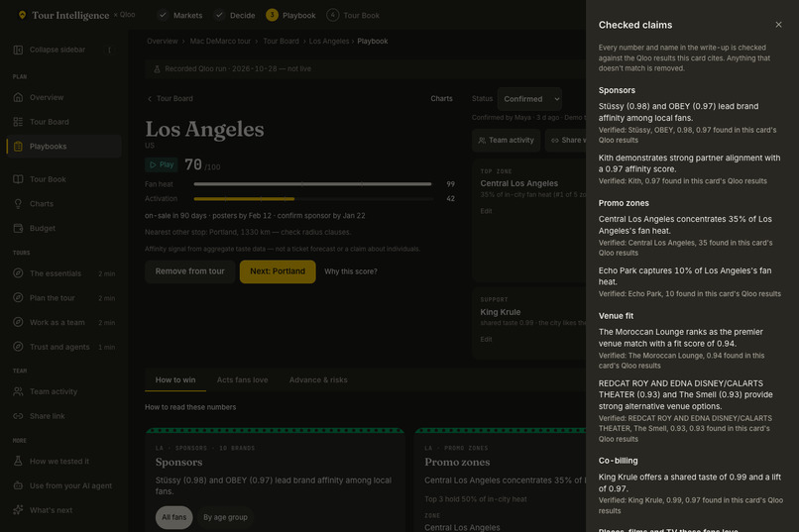
Task: Click the Co-billing heading in claims panel
Action: [x=618, y=461]
